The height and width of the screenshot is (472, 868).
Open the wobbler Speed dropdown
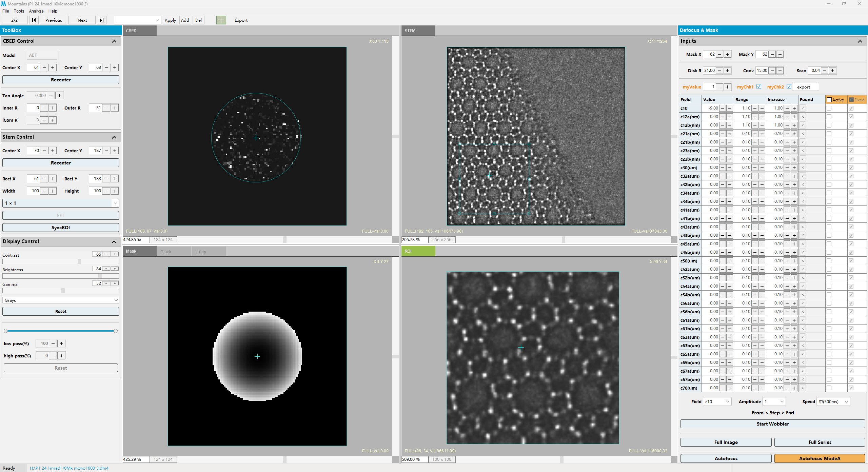833,401
